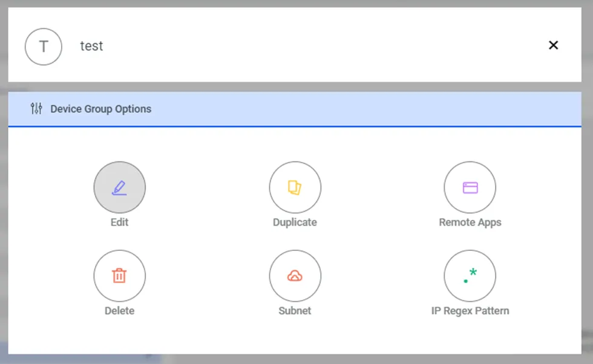Click the 'test' group name text
593x364 pixels.
(91, 46)
